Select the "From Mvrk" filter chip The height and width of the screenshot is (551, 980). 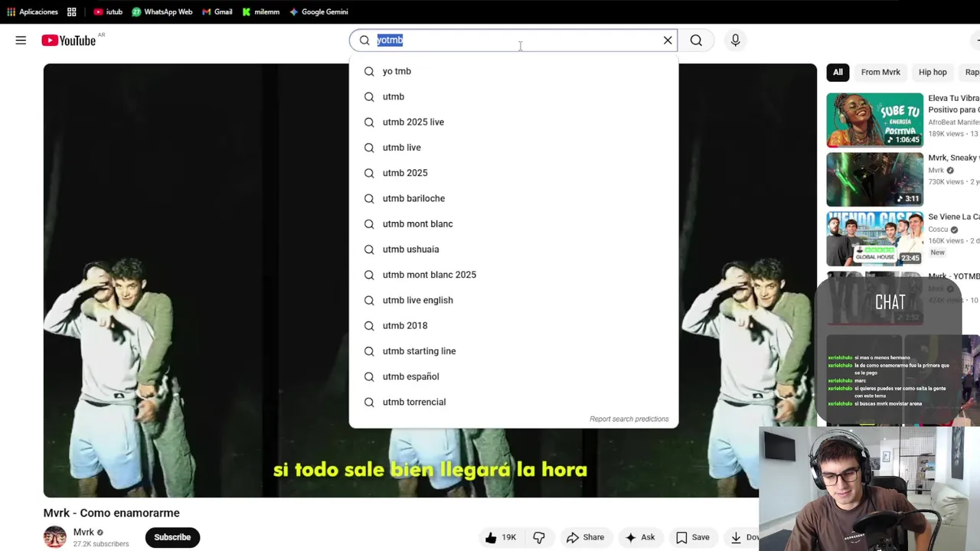coord(880,72)
